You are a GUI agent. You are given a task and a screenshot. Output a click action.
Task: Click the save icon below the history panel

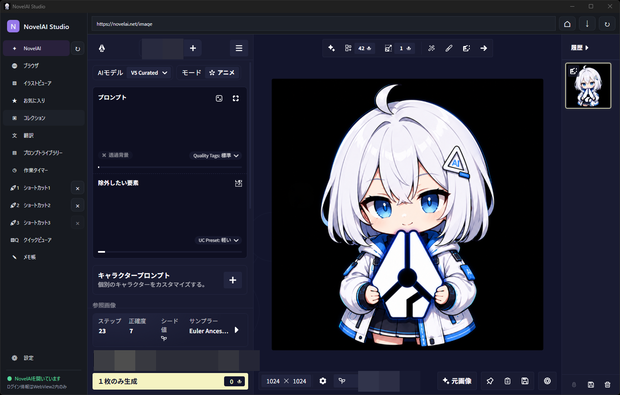click(591, 384)
